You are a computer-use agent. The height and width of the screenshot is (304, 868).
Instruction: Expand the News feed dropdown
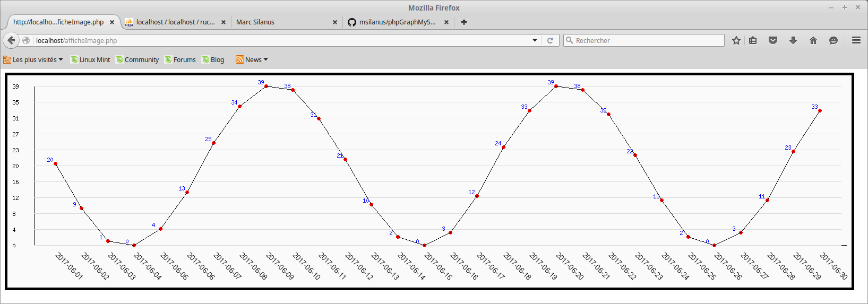pos(252,60)
